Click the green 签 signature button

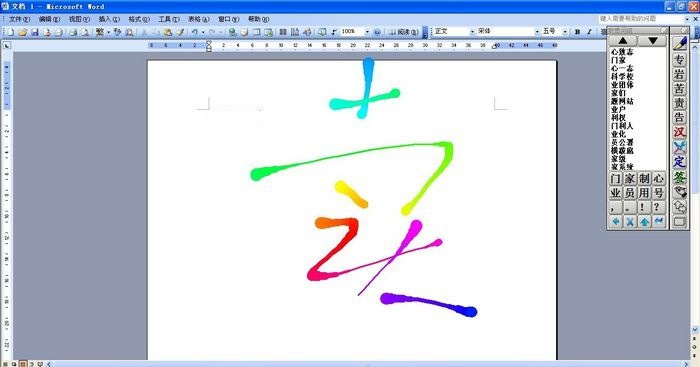pos(679,177)
